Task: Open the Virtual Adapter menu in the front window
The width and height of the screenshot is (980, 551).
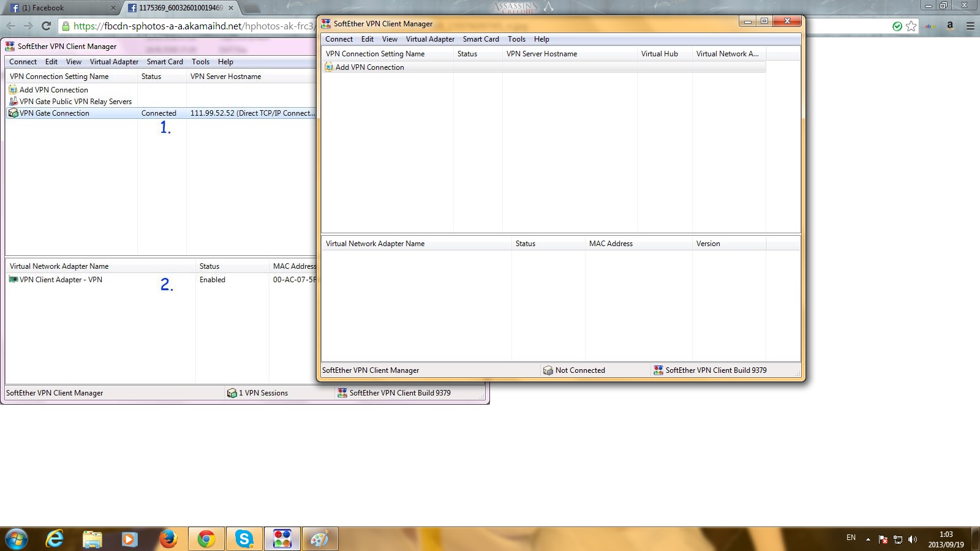Action: tap(430, 39)
